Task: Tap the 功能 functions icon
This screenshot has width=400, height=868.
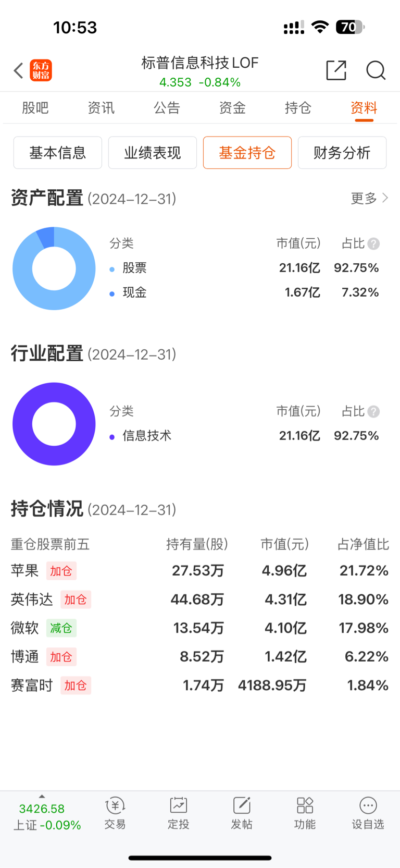Action: click(305, 805)
